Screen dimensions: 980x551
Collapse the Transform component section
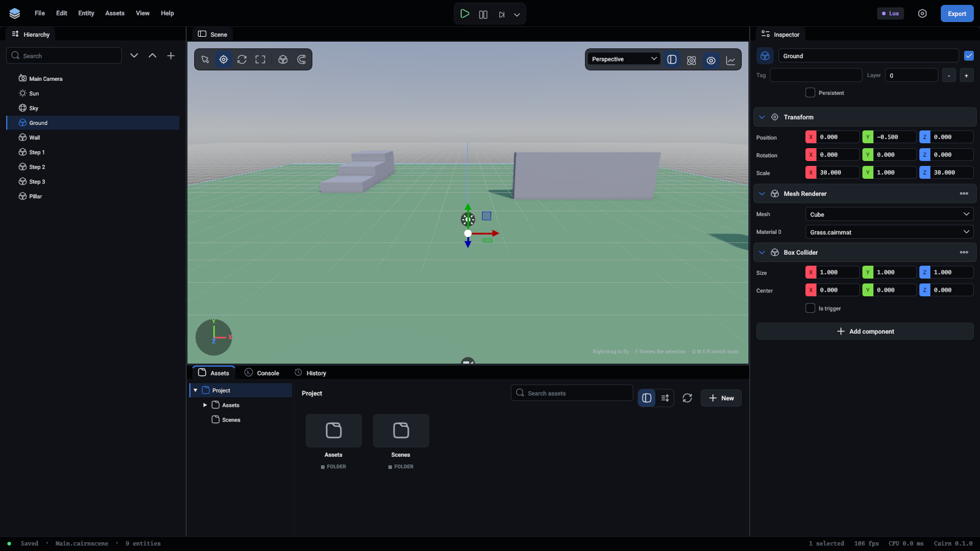762,117
